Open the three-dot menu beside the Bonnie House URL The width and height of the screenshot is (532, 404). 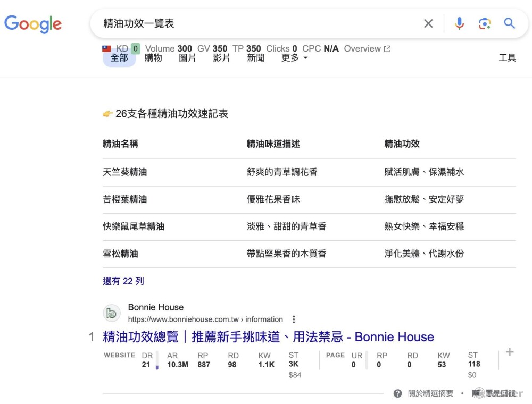pyautogui.click(x=294, y=319)
